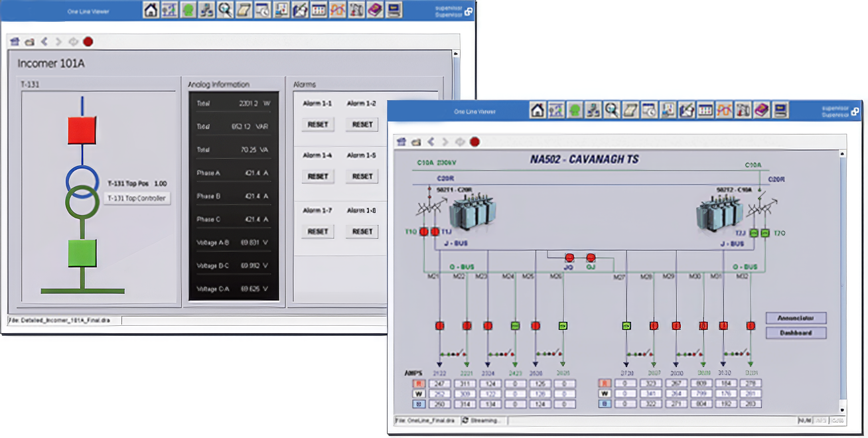Screen dimensions: 868x438
Task: Click the NA502 window vertical scrollbar down arrow
Action: [841, 409]
